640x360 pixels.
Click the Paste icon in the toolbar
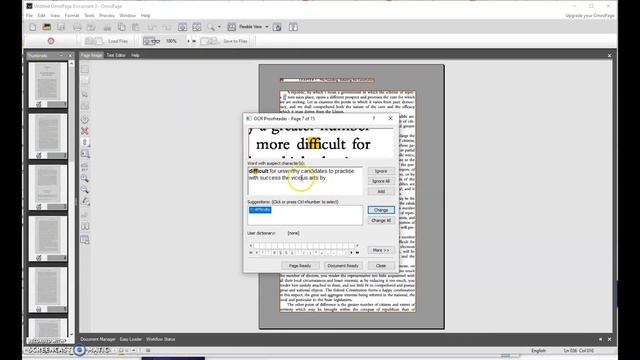136,27
